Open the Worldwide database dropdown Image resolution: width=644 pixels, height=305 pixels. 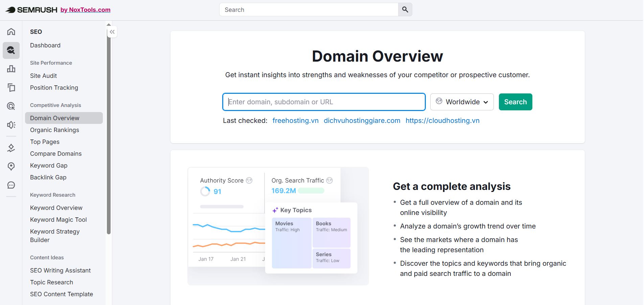[462, 102]
